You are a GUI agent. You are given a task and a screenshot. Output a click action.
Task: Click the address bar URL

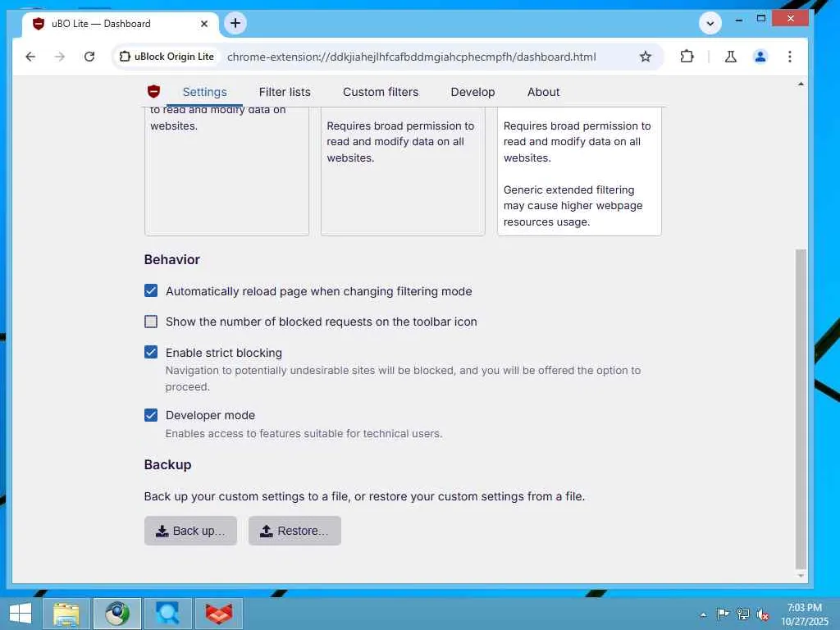(x=411, y=57)
